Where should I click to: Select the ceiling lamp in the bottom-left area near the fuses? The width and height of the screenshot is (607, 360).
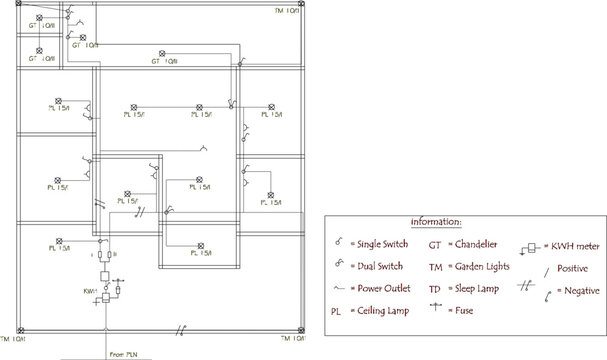point(59,241)
